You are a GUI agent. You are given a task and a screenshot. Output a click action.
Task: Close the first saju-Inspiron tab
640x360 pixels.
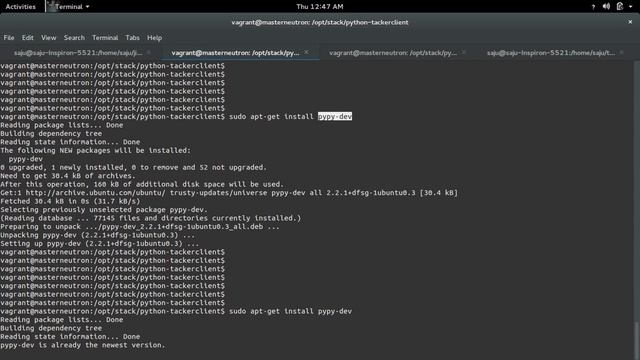[x=149, y=52]
